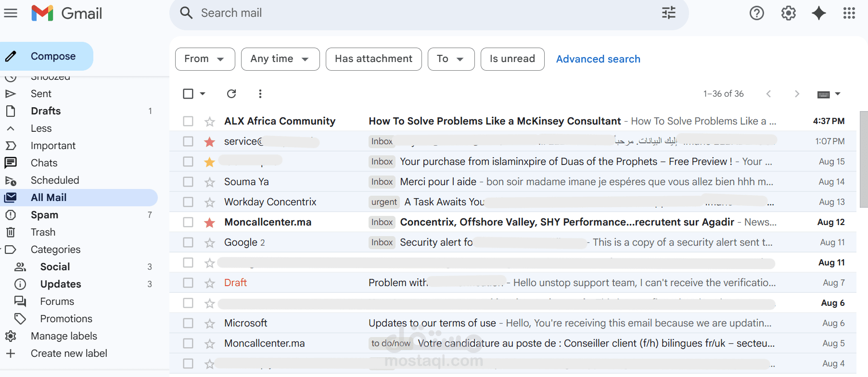Click the mail list vertical scrollbar
868x377 pixels.
pyautogui.click(x=864, y=160)
